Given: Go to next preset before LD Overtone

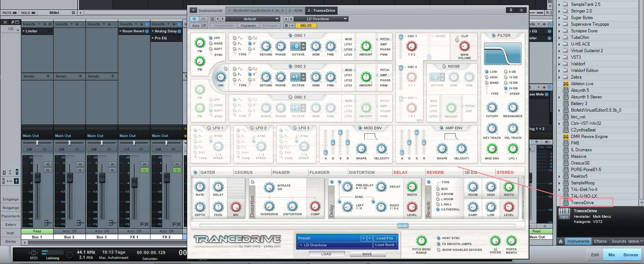Looking at the screenshot, I should point(291,19).
